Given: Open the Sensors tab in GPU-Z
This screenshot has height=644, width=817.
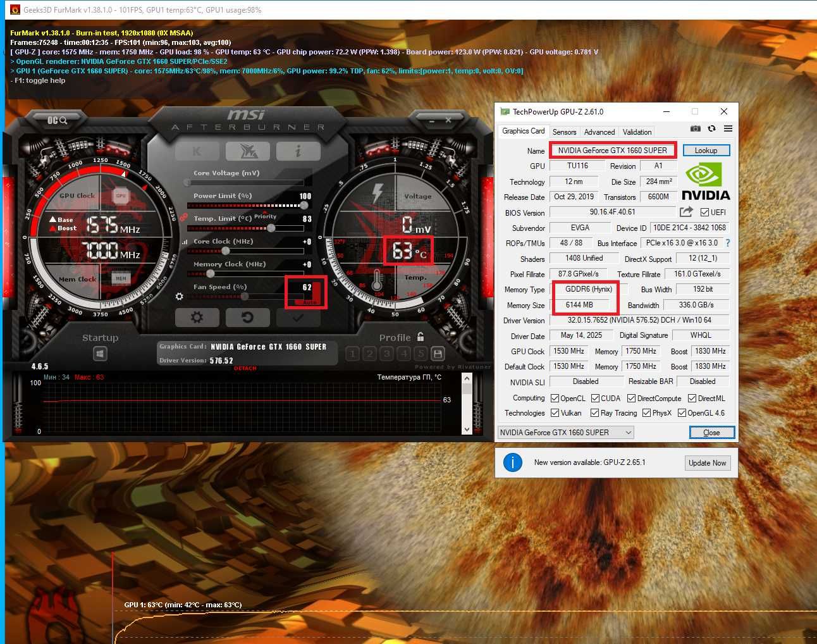Looking at the screenshot, I should point(564,132).
